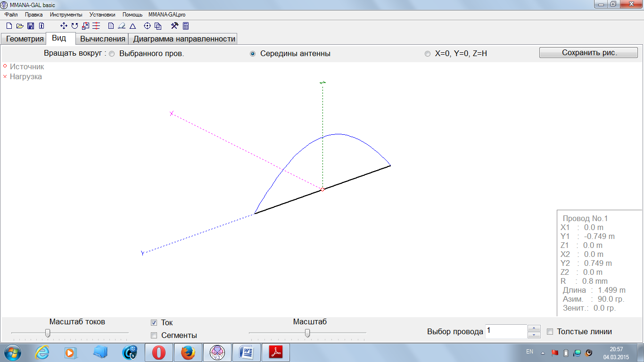This screenshot has height=362, width=644.
Task: Click the EN language indicator in the tray
Action: click(529, 352)
